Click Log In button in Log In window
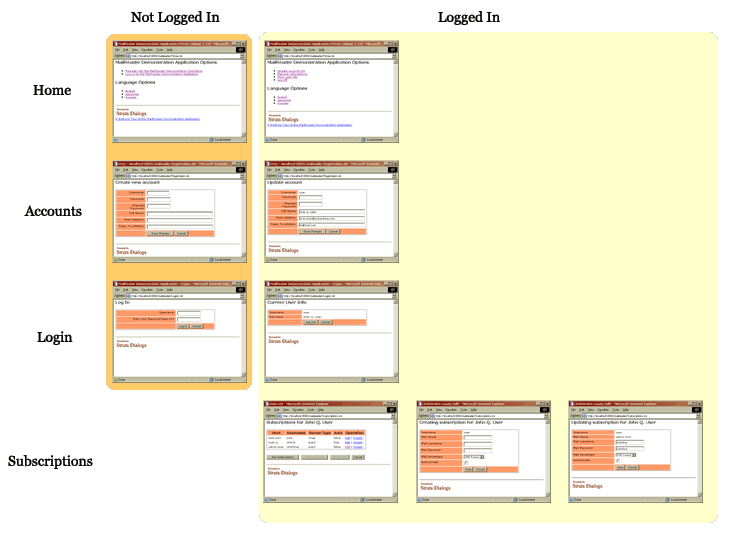730x540 pixels. coord(183,326)
